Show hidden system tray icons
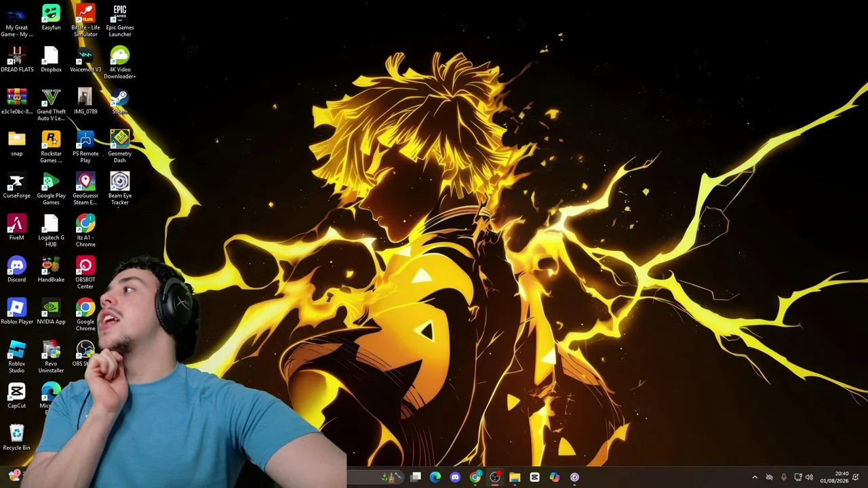Image resolution: width=868 pixels, height=488 pixels. point(755,477)
